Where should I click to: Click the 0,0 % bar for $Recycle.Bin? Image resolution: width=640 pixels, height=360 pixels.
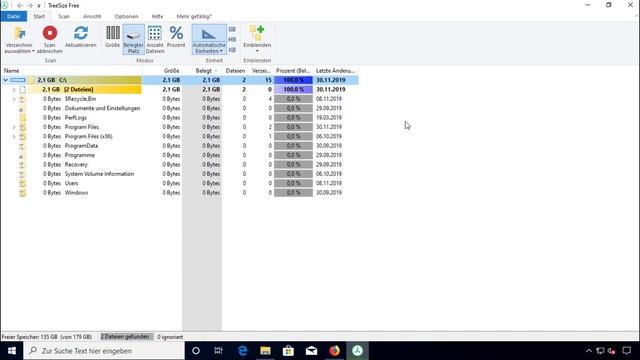[x=293, y=99]
